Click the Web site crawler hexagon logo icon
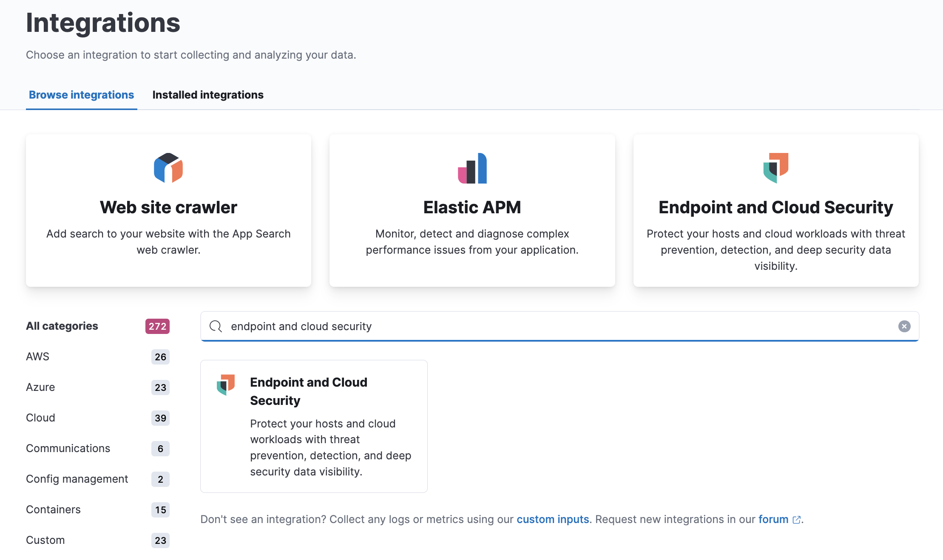This screenshot has height=560, width=943. point(168,168)
